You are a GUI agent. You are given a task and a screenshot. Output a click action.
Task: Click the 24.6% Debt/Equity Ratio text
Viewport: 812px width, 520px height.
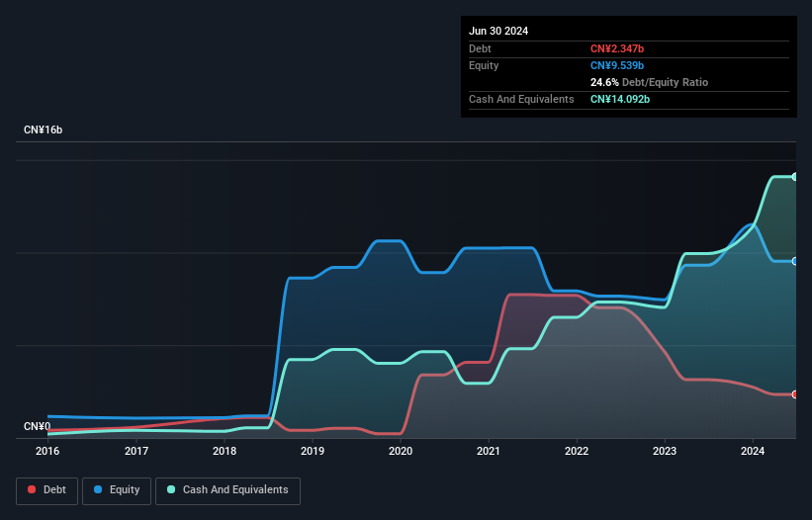pyautogui.click(x=649, y=82)
